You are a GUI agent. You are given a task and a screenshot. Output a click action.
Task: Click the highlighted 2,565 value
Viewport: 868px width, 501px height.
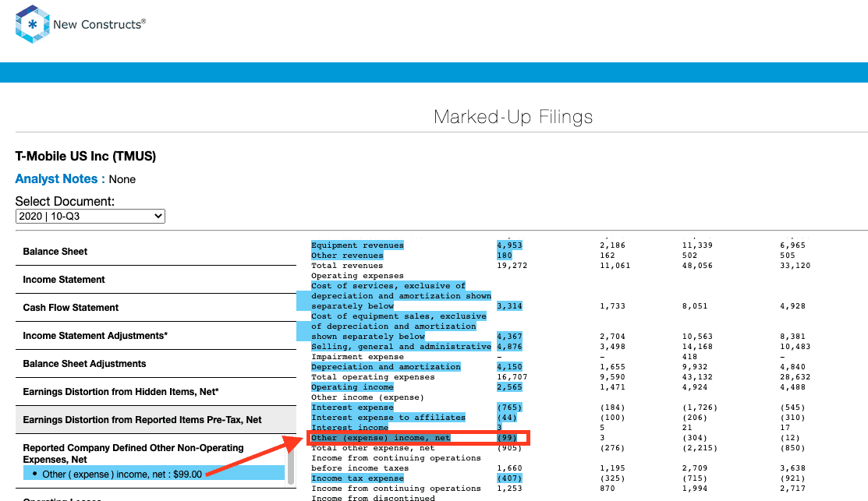pos(509,387)
